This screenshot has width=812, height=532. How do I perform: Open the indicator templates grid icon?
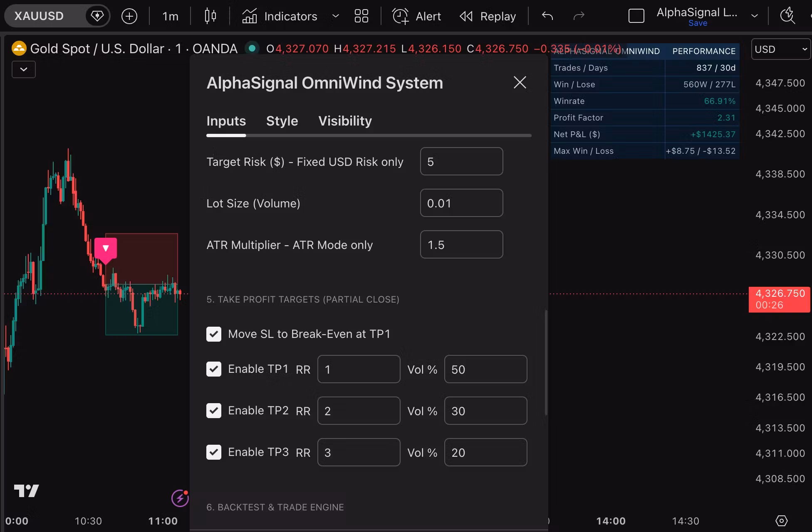click(361, 16)
